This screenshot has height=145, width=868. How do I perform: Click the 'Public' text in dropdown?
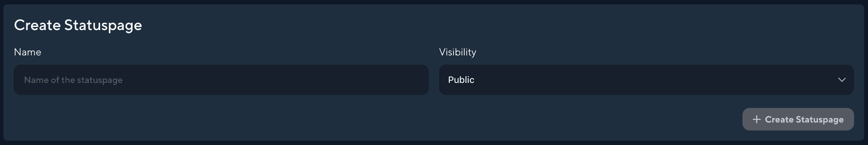pyautogui.click(x=461, y=80)
